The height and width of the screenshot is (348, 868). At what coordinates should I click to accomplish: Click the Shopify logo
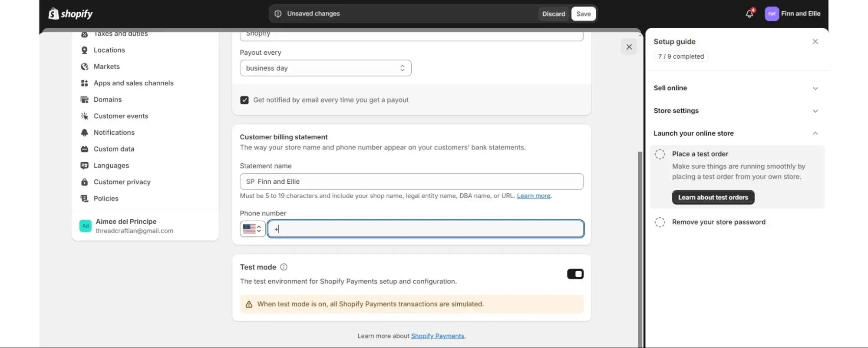coord(70,14)
